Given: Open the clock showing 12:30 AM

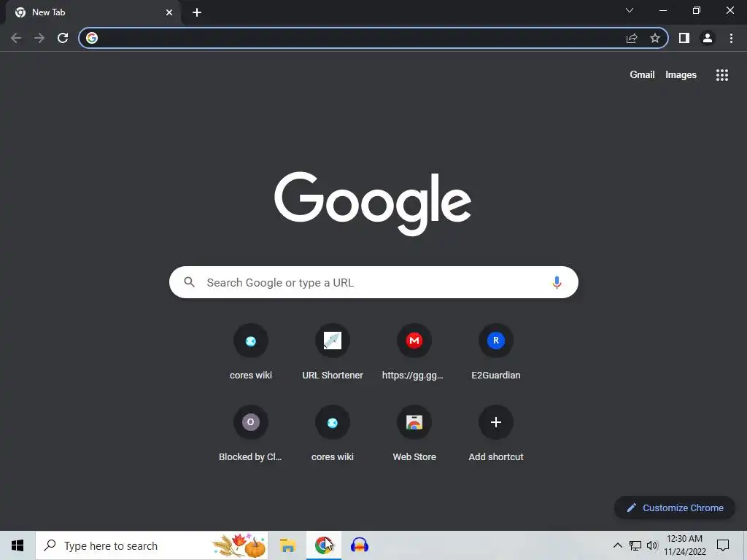Looking at the screenshot, I should pos(684,545).
